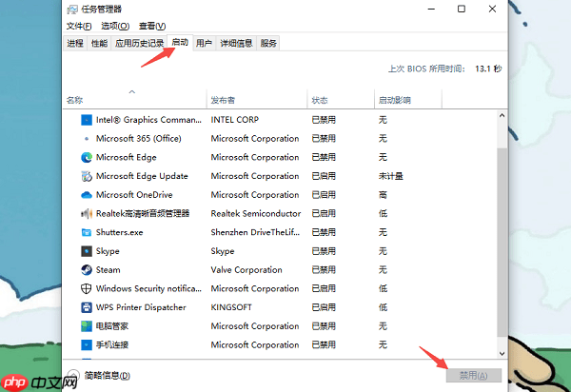The width and height of the screenshot is (571, 392).
Task: Click the Valve Corporation publisher cell
Action: tap(246, 270)
